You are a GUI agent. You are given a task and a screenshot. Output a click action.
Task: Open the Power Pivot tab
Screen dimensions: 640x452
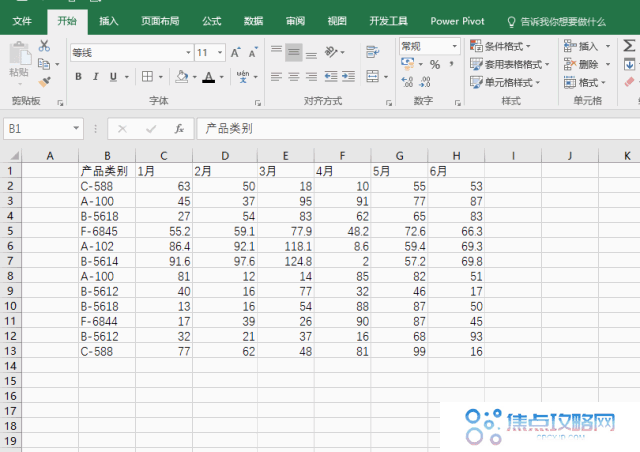pos(459,20)
